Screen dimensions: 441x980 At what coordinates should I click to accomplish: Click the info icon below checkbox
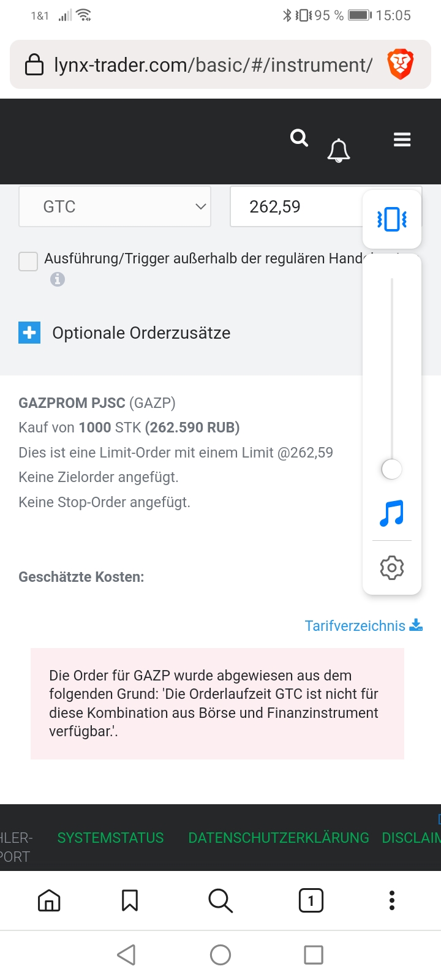pyautogui.click(x=58, y=279)
